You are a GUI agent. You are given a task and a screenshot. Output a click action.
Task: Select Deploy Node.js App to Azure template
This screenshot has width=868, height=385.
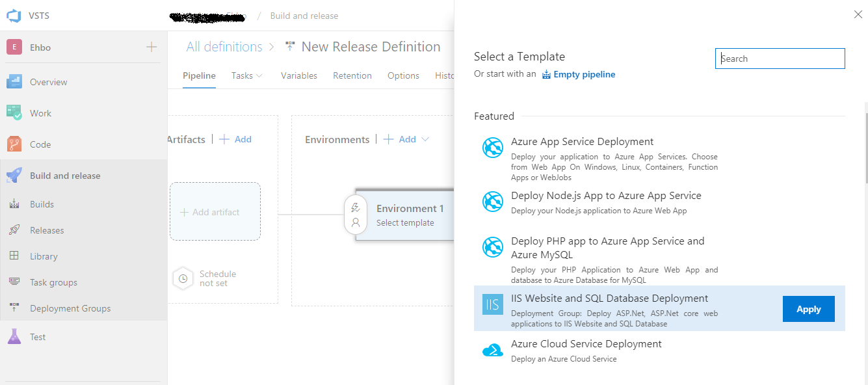click(x=606, y=195)
